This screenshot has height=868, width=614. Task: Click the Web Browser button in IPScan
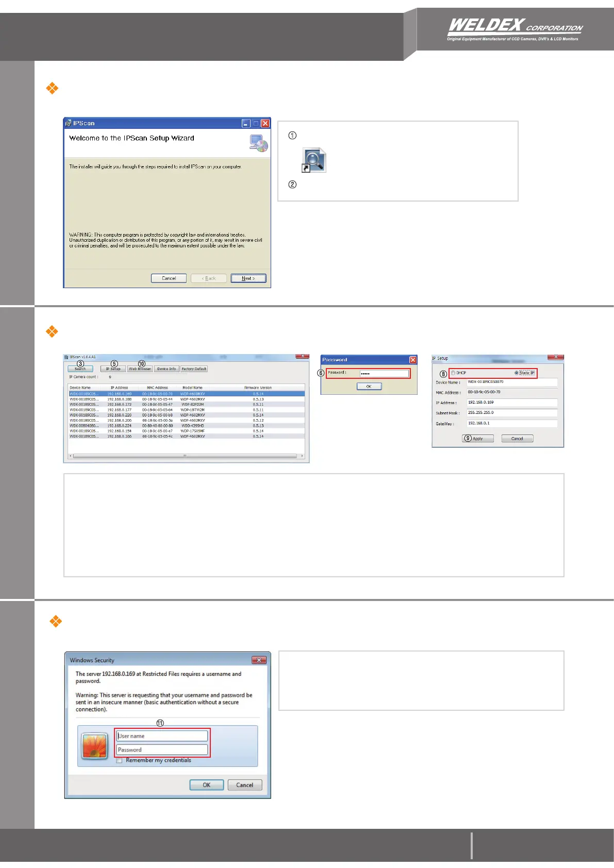[140, 369]
